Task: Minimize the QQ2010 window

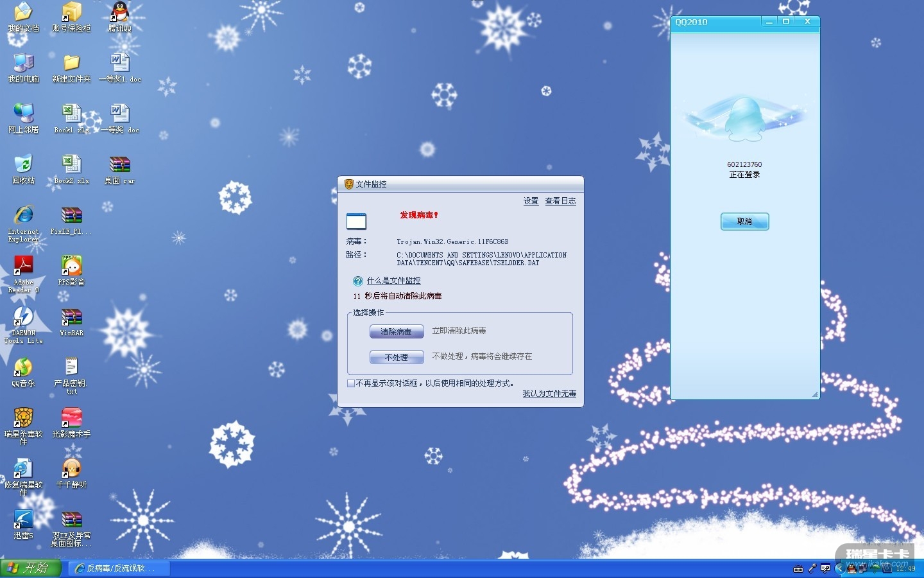Action: coord(769,22)
